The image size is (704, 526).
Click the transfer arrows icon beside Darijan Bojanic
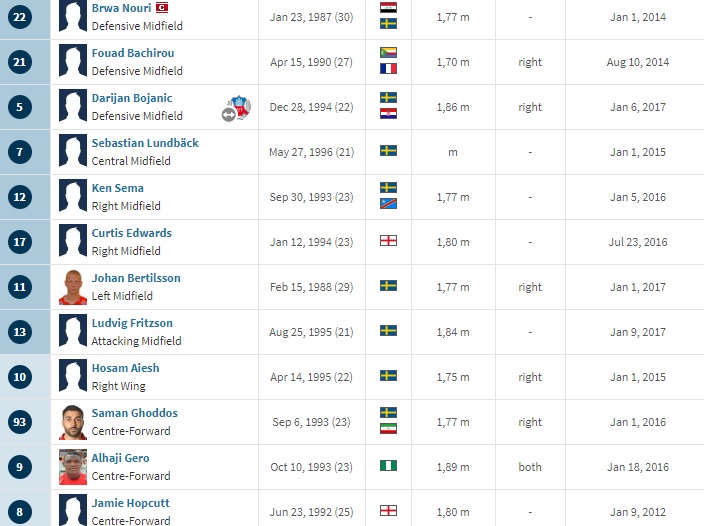click(229, 115)
